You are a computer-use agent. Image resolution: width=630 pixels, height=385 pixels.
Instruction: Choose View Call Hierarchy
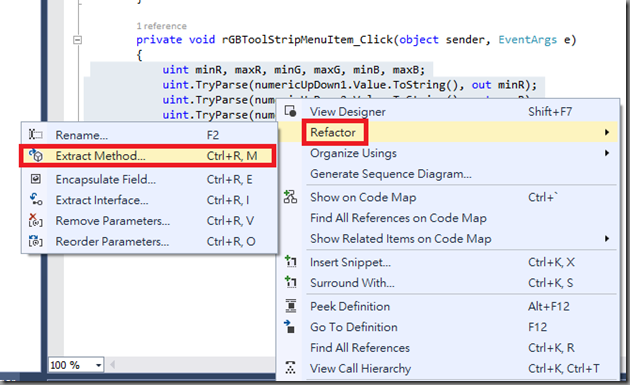tap(448, 369)
